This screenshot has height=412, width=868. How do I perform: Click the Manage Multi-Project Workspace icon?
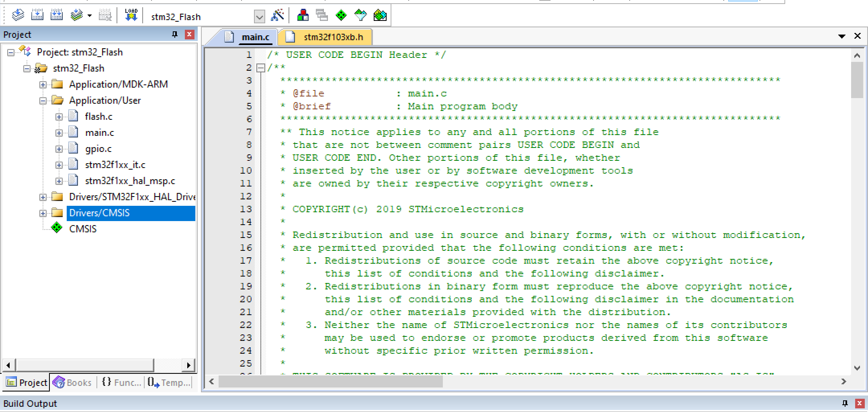[322, 16]
